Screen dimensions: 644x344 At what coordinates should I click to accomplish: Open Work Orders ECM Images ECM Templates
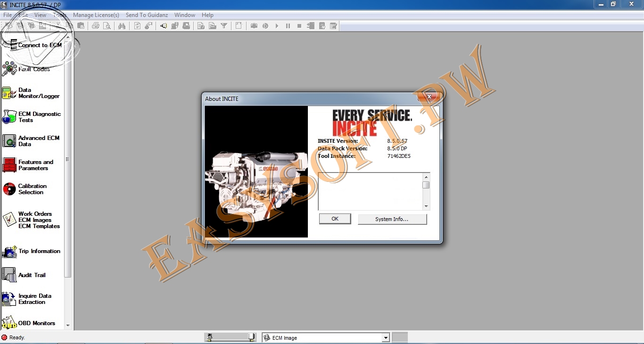[32, 220]
